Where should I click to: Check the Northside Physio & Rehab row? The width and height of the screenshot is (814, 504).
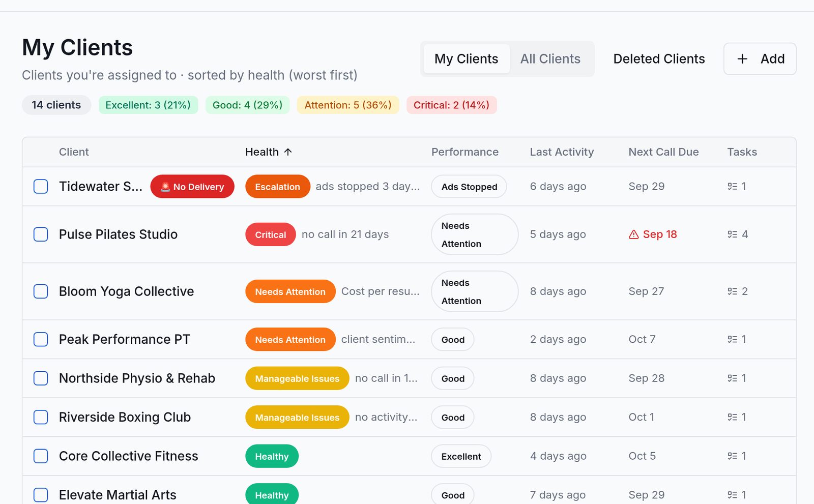pos(41,378)
